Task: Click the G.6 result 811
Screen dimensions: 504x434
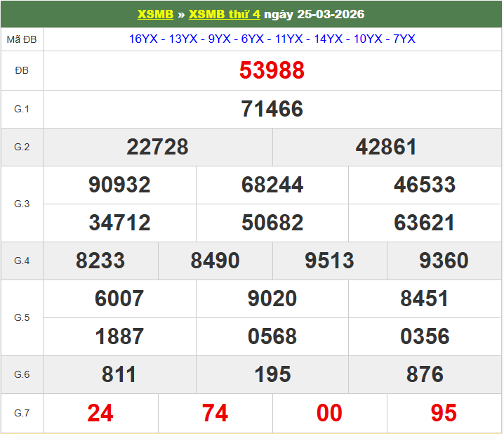Action: (x=119, y=374)
